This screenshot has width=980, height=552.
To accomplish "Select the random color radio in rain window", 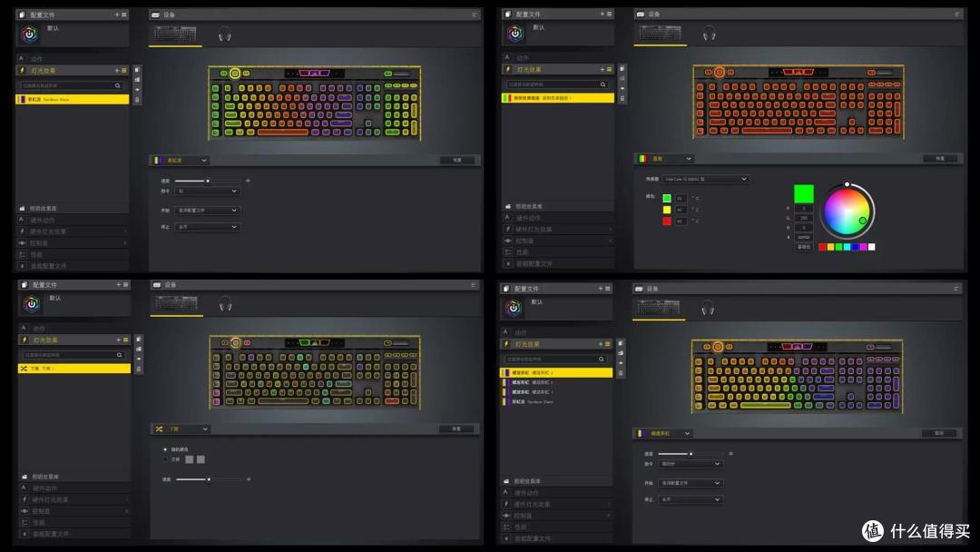I will [165, 449].
